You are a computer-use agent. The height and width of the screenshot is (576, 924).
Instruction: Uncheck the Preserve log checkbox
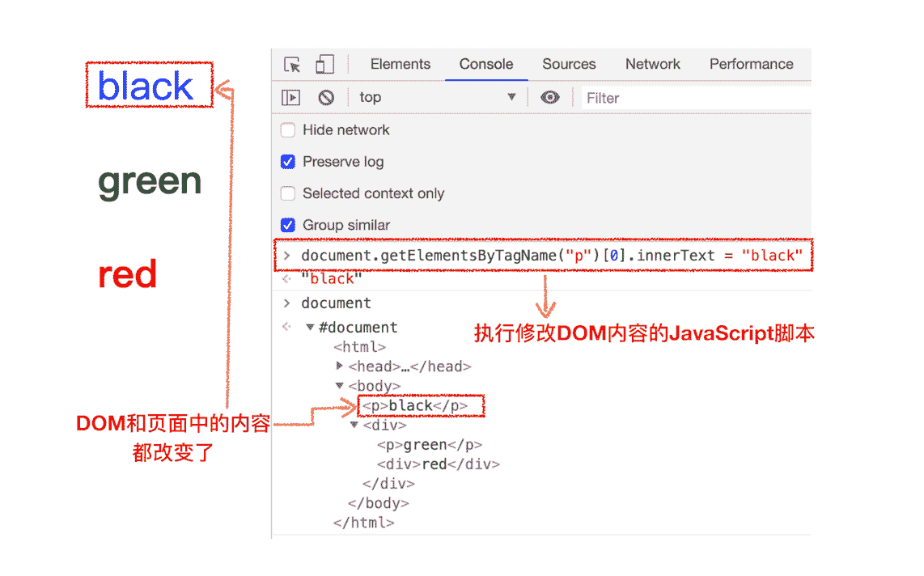tap(287, 161)
